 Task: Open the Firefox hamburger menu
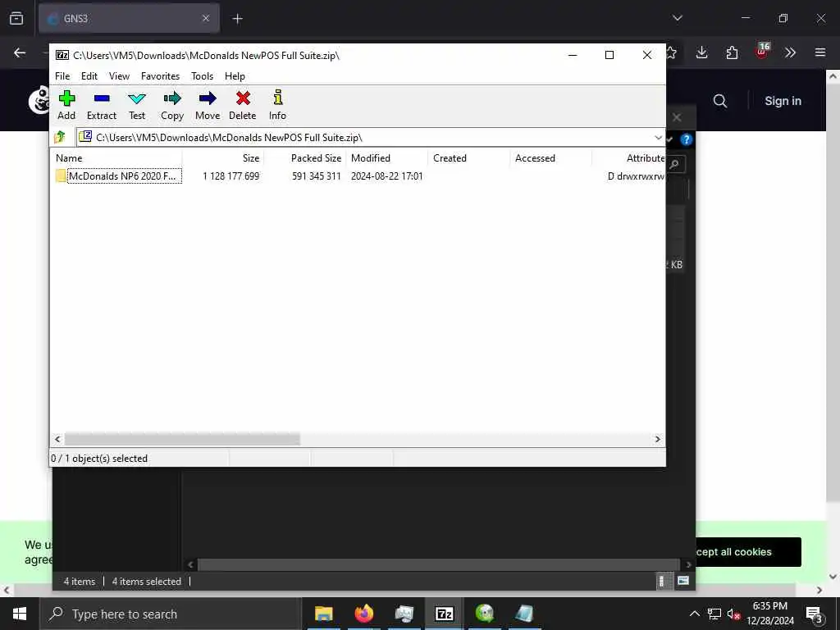pyautogui.click(x=820, y=52)
